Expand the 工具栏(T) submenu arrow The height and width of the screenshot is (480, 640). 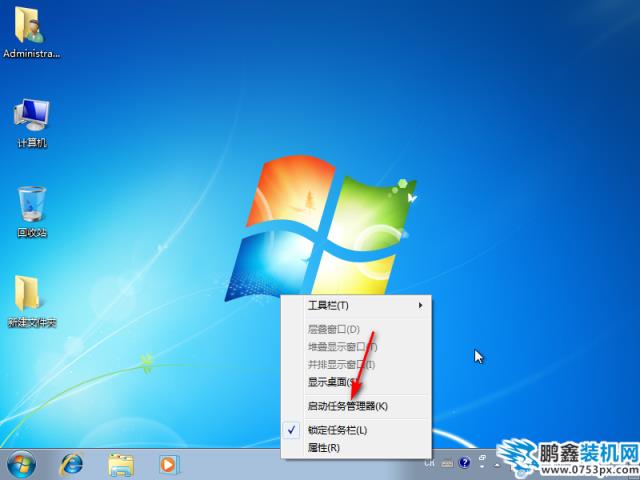[420, 305]
